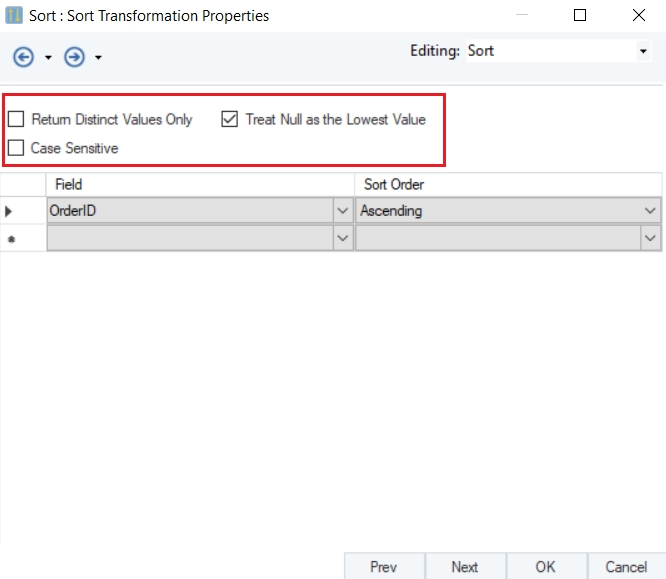Viewport: 666px width, 579px height.
Task: Select the OrderID row via row-header arrow
Action: (x=12, y=211)
